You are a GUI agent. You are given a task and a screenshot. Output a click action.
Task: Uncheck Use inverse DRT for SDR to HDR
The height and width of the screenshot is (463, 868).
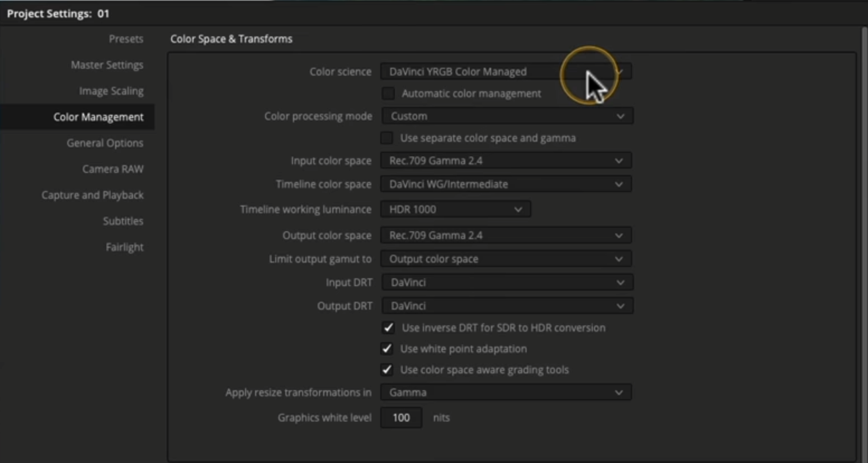(388, 328)
